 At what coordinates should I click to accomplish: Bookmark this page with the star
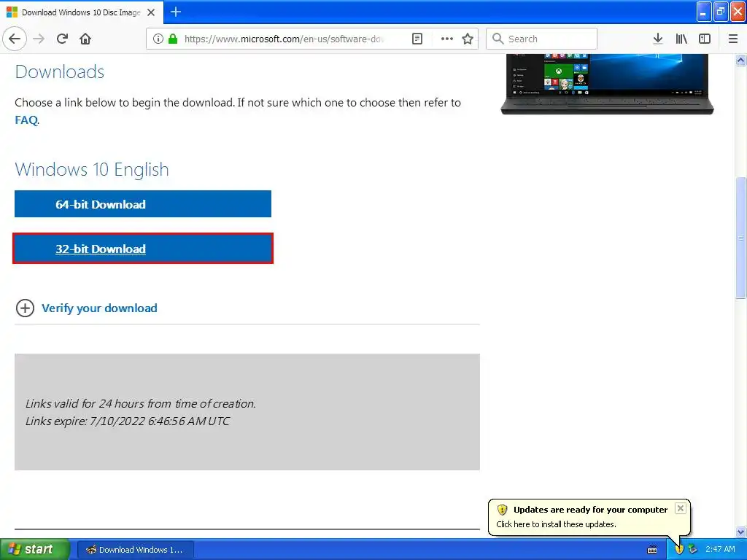[x=468, y=39]
